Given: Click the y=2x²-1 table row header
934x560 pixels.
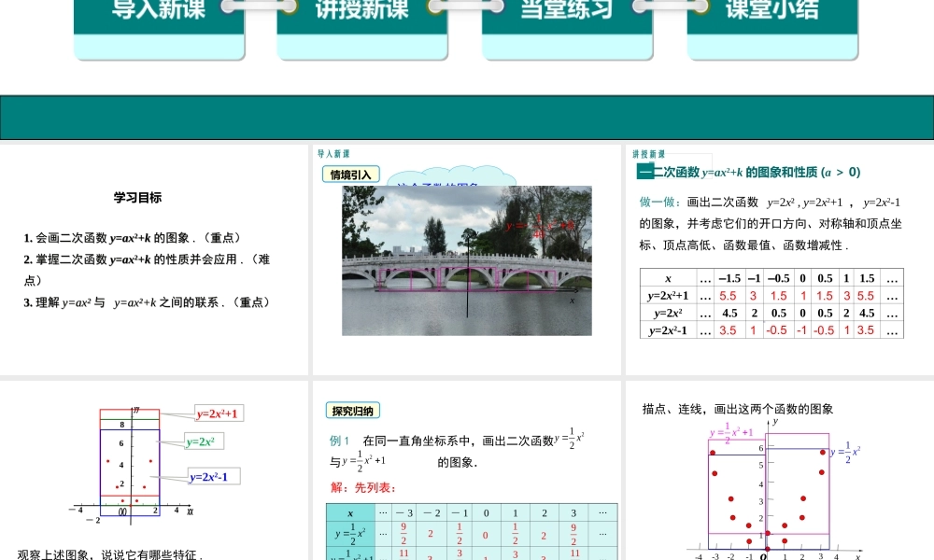Looking at the screenshot, I should point(669,330).
